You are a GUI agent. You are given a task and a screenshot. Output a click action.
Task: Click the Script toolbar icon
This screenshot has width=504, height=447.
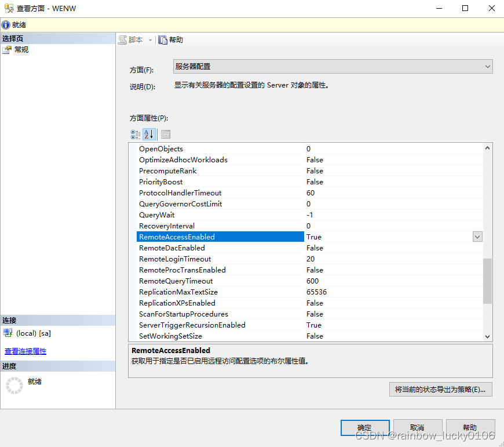[122, 40]
